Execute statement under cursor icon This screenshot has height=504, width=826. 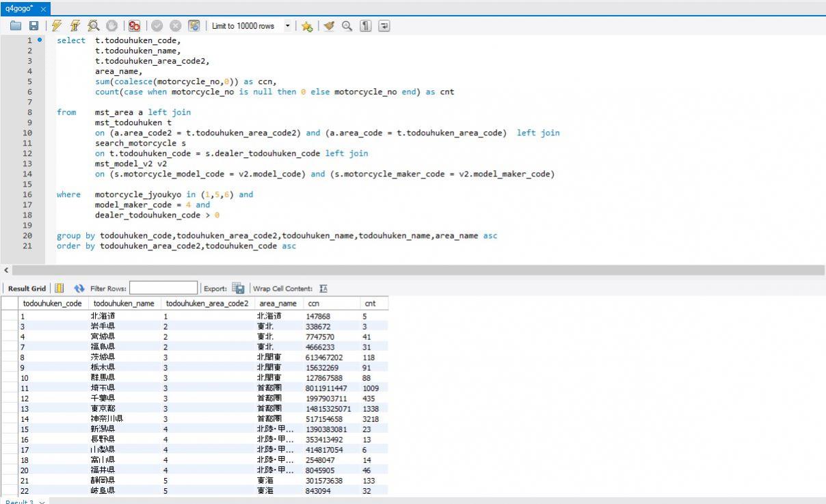click(x=74, y=26)
